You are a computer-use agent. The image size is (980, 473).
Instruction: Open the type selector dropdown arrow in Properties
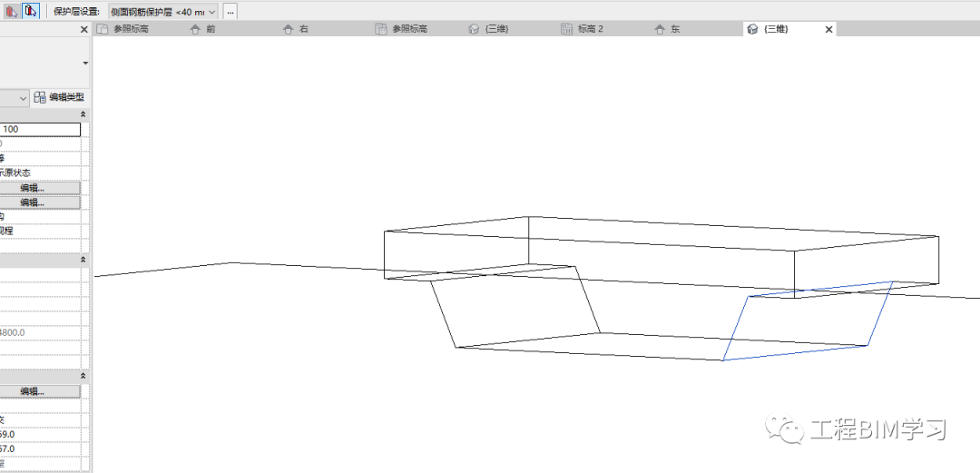click(85, 64)
